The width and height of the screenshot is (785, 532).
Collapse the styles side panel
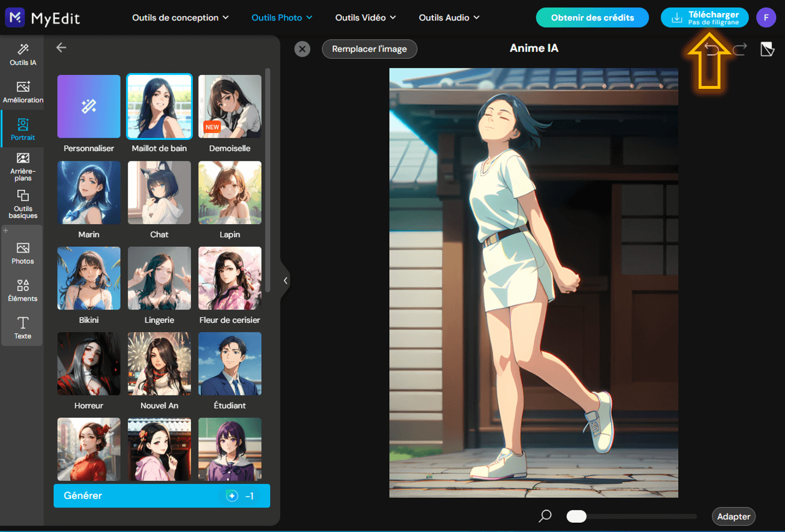[x=285, y=281]
